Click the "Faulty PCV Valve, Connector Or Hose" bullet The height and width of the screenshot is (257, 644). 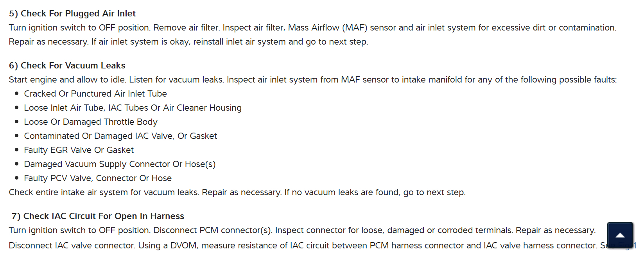[98, 178]
